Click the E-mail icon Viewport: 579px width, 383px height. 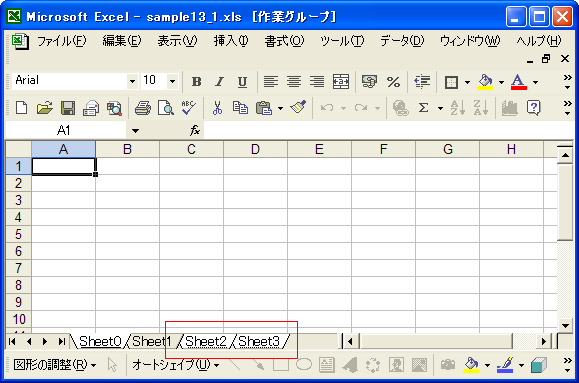[91, 108]
